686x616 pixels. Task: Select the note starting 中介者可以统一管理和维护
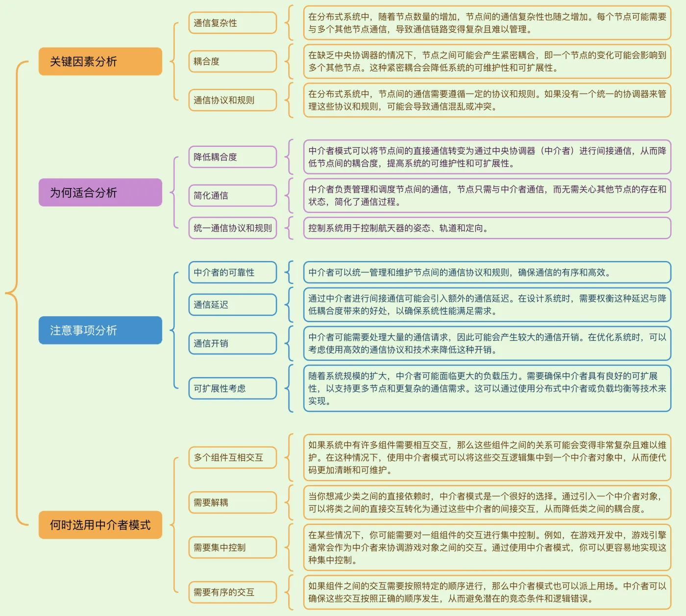click(x=487, y=272)
